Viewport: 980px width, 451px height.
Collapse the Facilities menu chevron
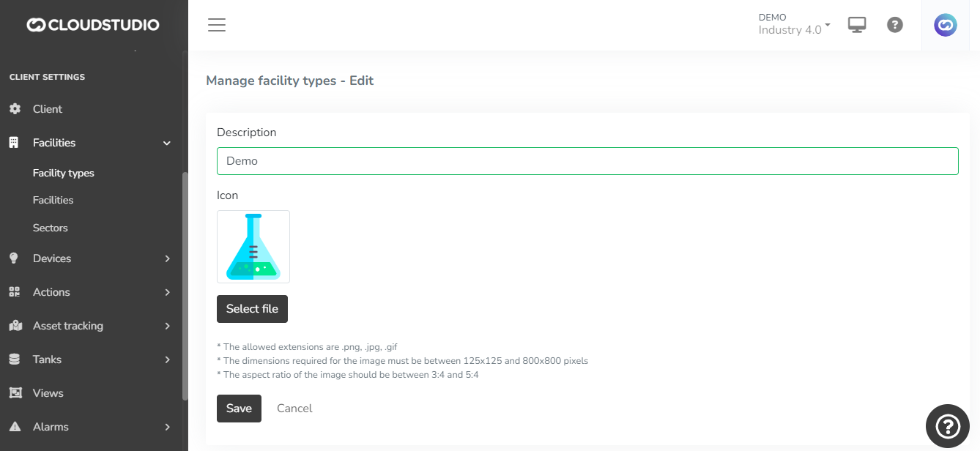click(167, 143)
